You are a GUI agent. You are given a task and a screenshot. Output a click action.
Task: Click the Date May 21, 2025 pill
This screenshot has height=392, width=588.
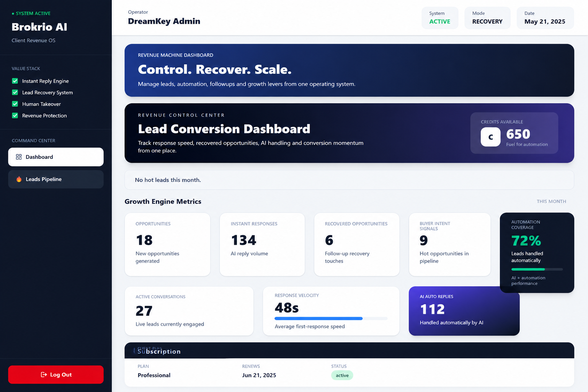[x=545, y=18]
